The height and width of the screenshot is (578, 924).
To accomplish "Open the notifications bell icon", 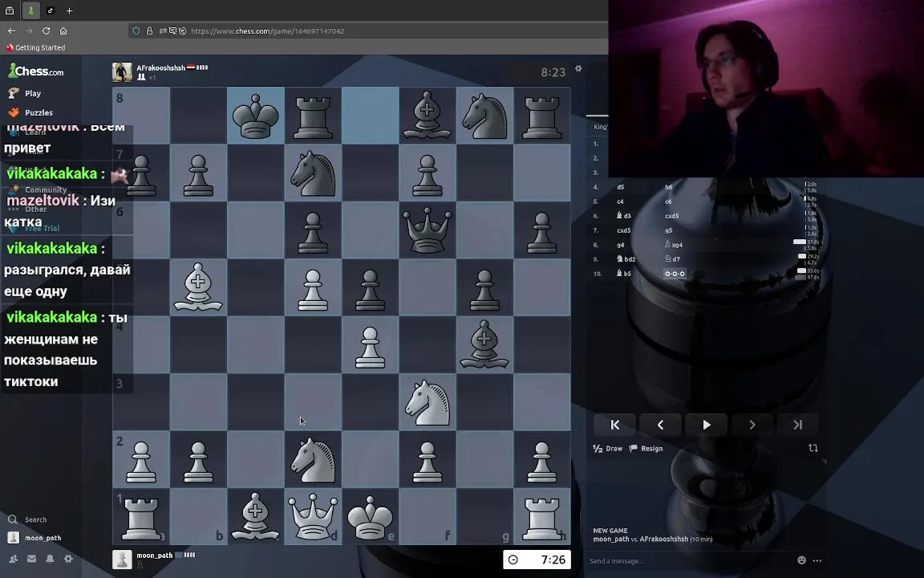I will [50, 559].
